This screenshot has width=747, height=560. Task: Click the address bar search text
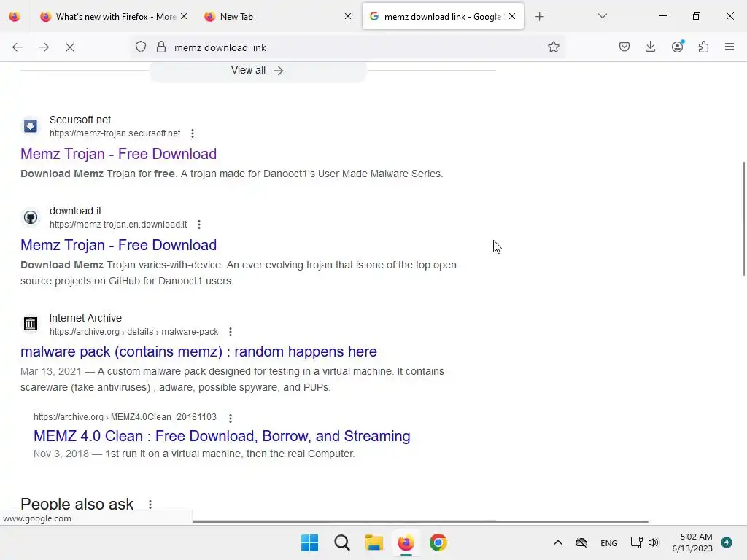click(220, 47)
